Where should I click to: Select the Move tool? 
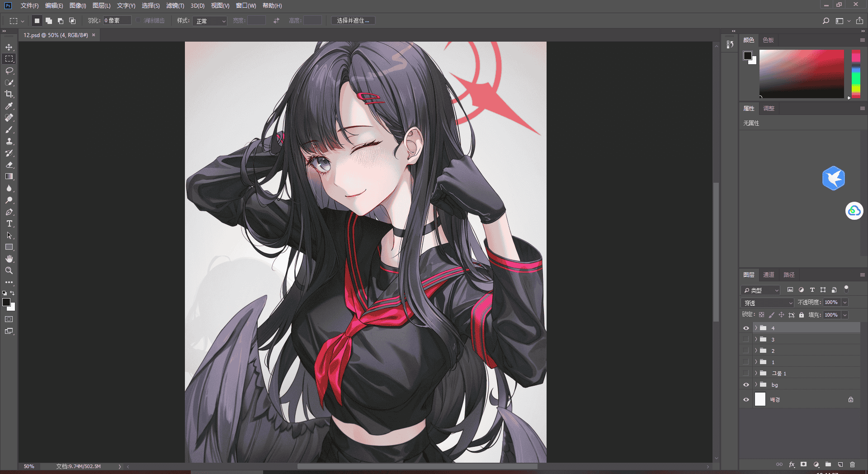pos(9,47)
